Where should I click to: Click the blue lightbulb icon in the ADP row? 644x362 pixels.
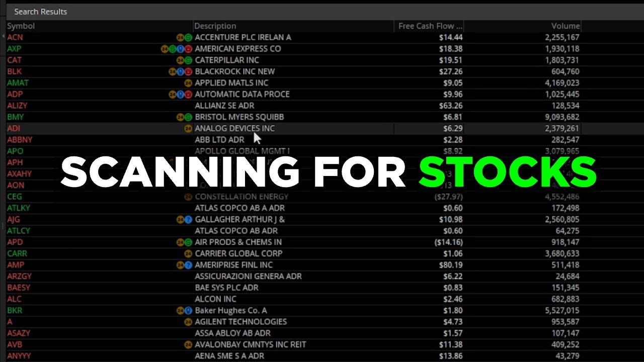(180, 94)
